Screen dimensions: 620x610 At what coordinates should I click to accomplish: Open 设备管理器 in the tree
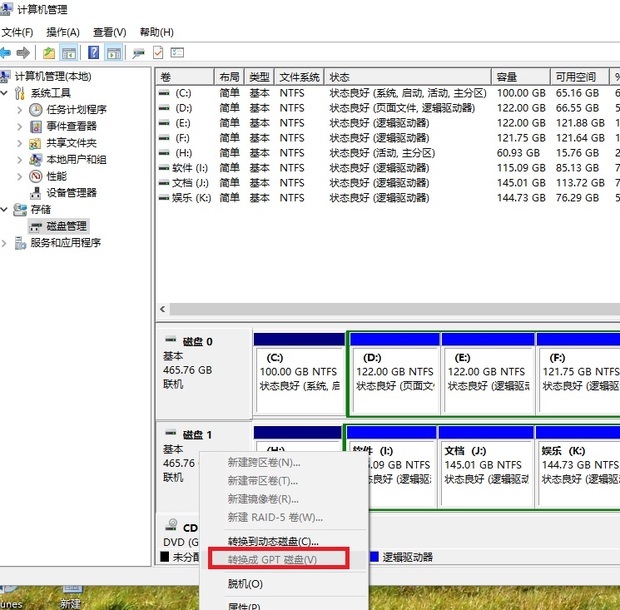tap(72, 193)
